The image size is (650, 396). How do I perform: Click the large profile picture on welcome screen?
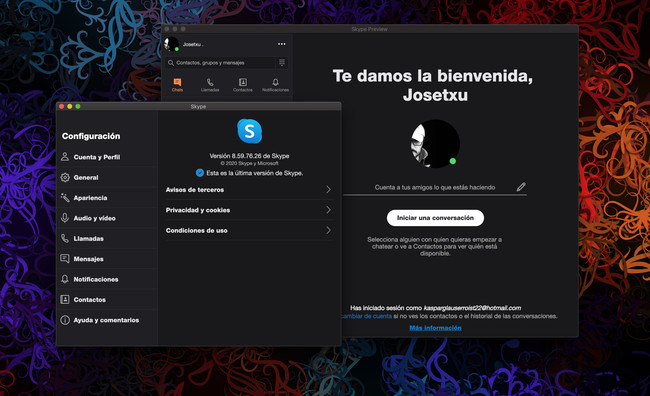435,143
